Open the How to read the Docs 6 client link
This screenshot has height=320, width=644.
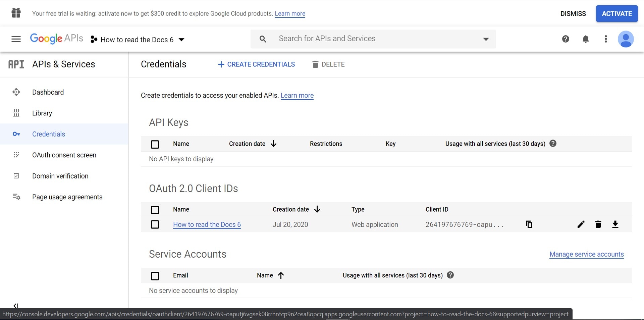click(x=207, y=224)
